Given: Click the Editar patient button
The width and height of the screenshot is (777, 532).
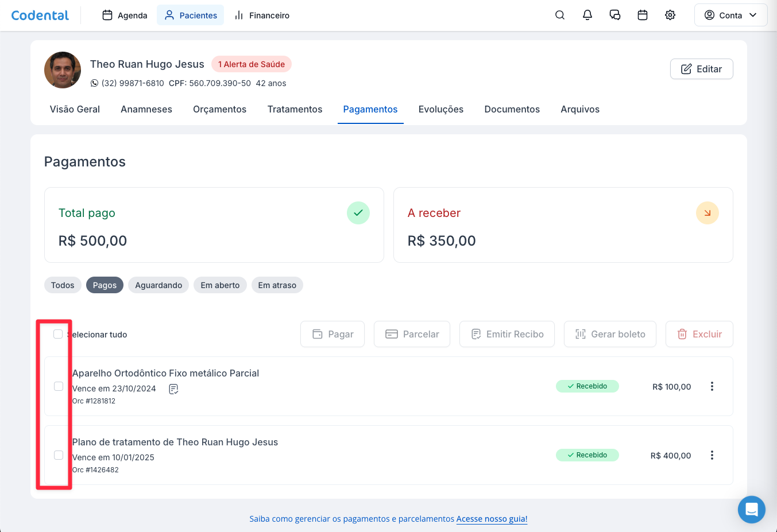Looking at the screenshot, I should (701, 69).
